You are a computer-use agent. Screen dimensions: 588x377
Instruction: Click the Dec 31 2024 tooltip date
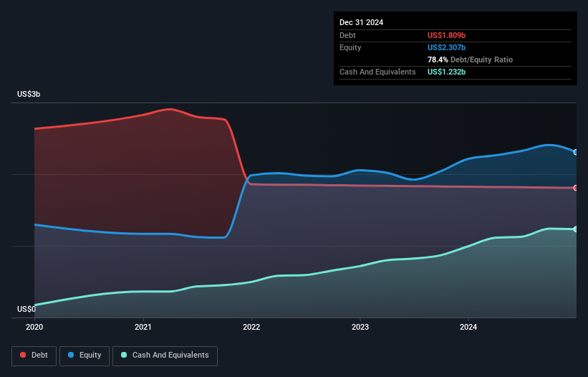tap(361, 22)
